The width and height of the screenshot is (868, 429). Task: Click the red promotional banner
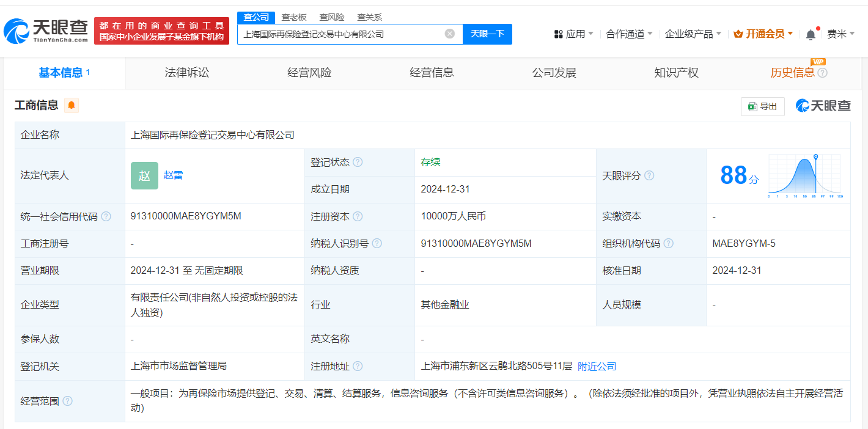click(162, 31)
